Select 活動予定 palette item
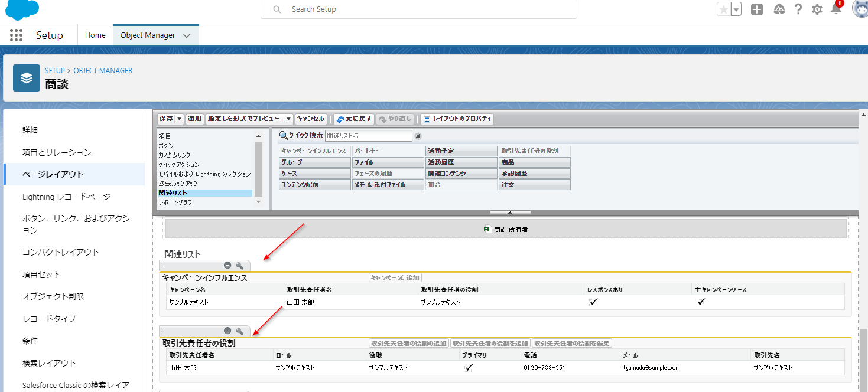Image resolution: width=868 pixels, height=392 pixels. pyautogui.click(x=461, y=151)
